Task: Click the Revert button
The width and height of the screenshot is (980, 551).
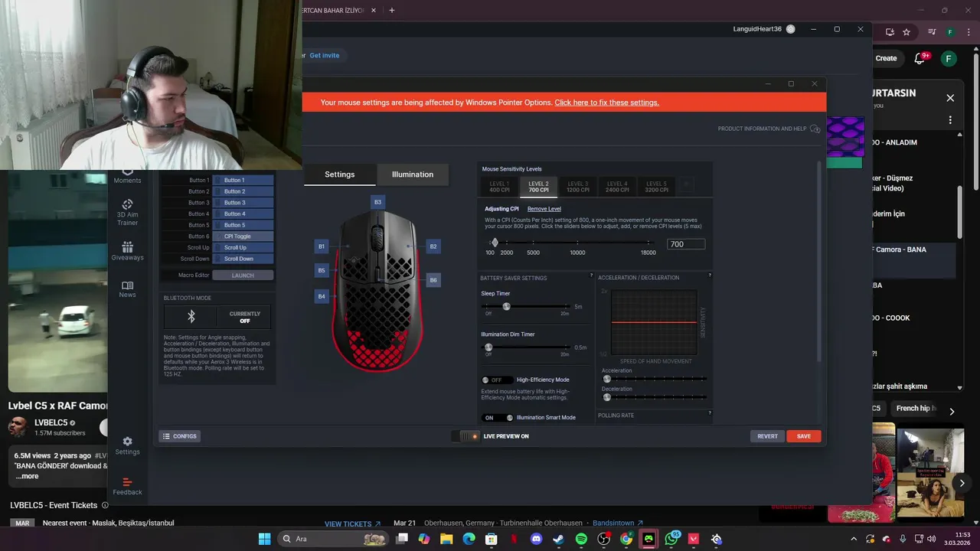Action: (x=767, y=436)
